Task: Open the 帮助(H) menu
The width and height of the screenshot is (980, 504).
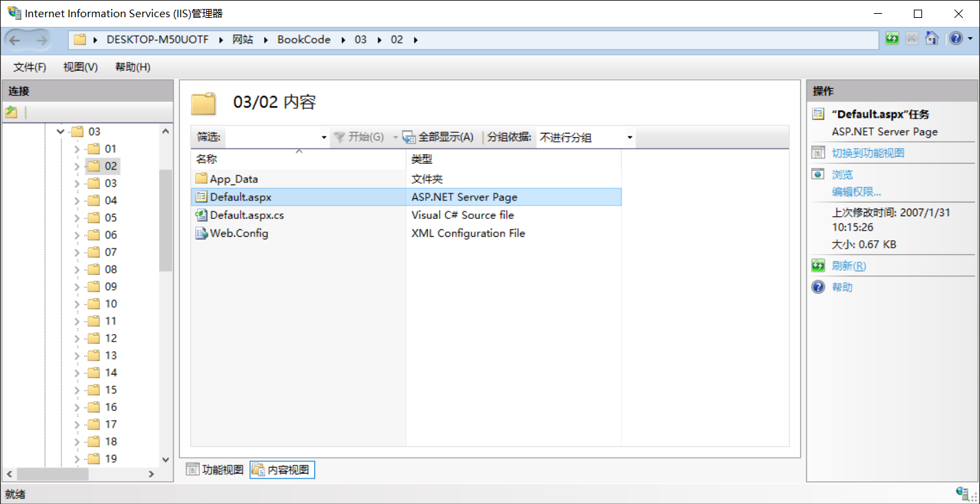Action: tap(133, 67)
